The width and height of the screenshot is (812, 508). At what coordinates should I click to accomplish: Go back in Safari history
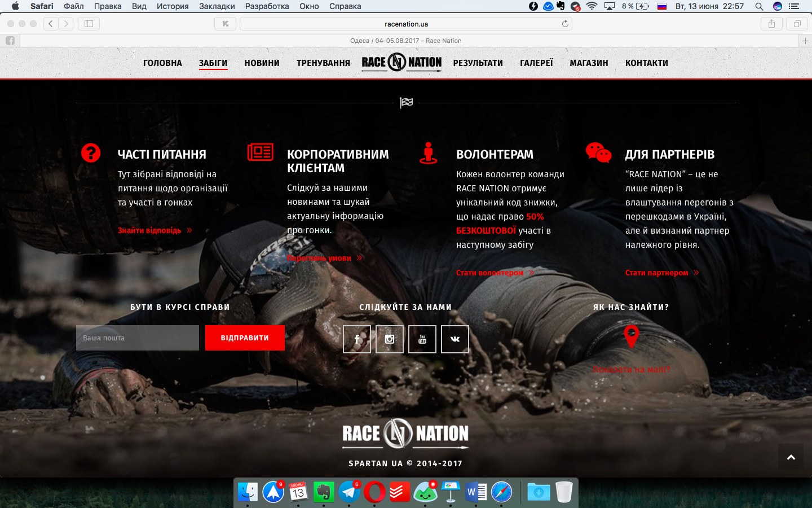[x=51, y=24]
